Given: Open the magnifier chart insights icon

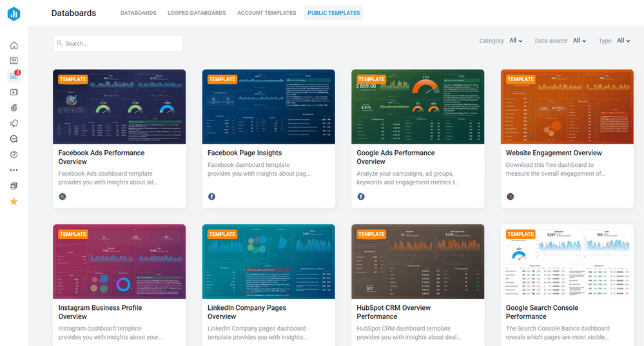Looking at the screenshot, I should [x=14, y=139].
